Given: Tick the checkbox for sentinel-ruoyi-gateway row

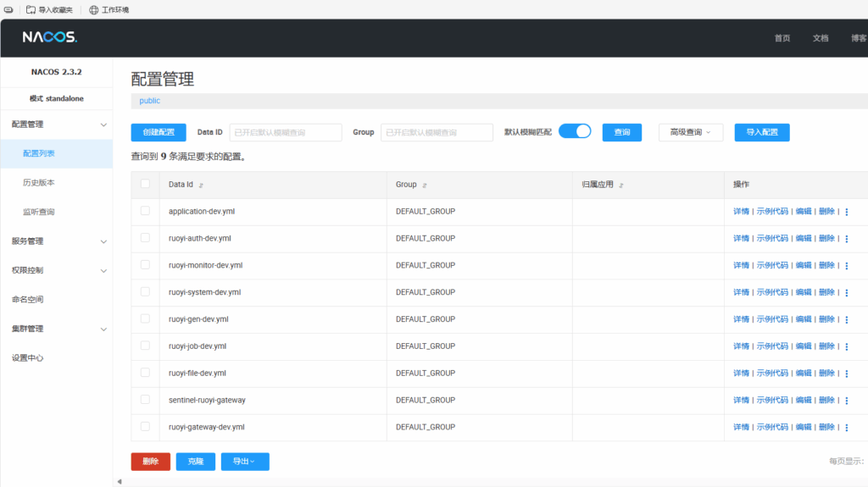Looking at the screenshot, I should 145,400.
